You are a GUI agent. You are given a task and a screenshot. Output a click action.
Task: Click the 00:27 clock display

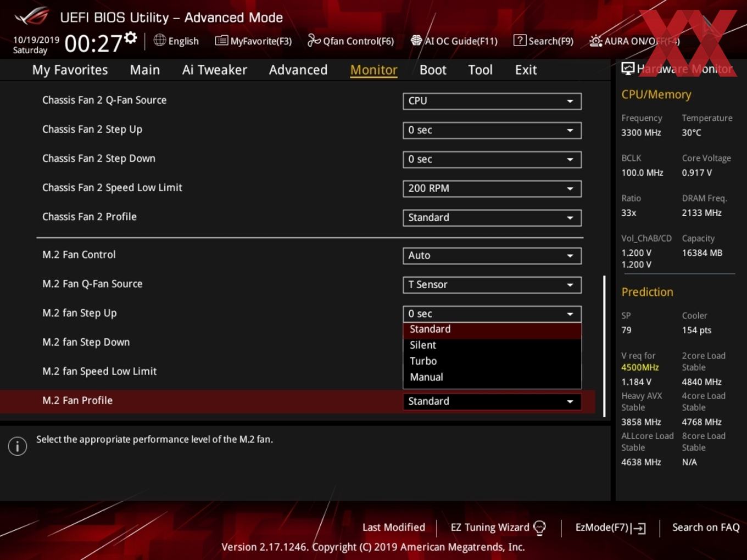(93, 43)
